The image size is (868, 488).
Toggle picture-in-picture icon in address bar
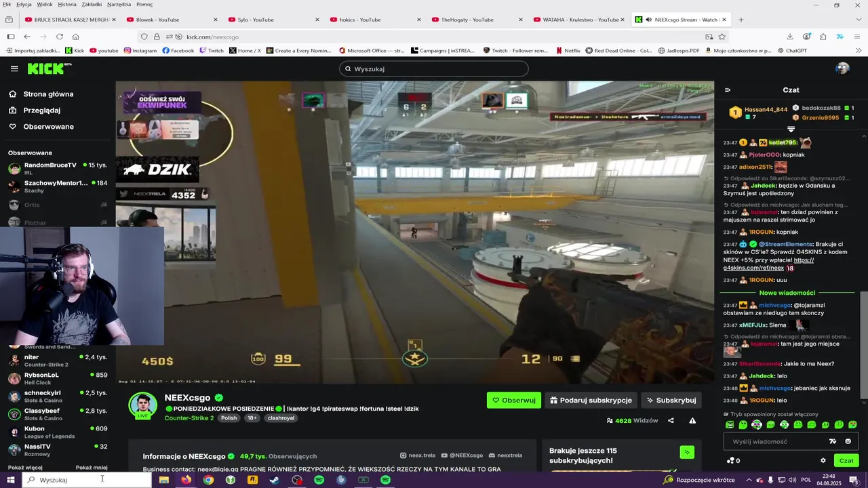point(709,37)
